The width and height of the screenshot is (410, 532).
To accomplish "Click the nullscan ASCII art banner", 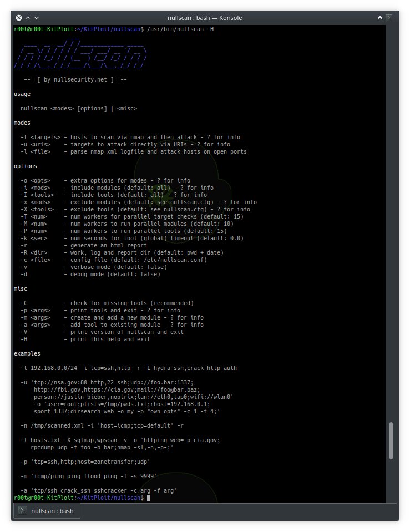I will point(80,54).
